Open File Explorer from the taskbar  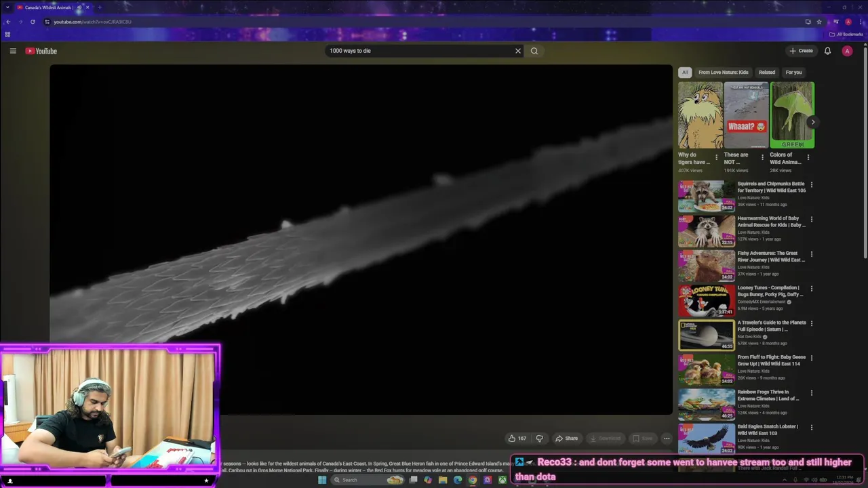[x=443, y=480]
